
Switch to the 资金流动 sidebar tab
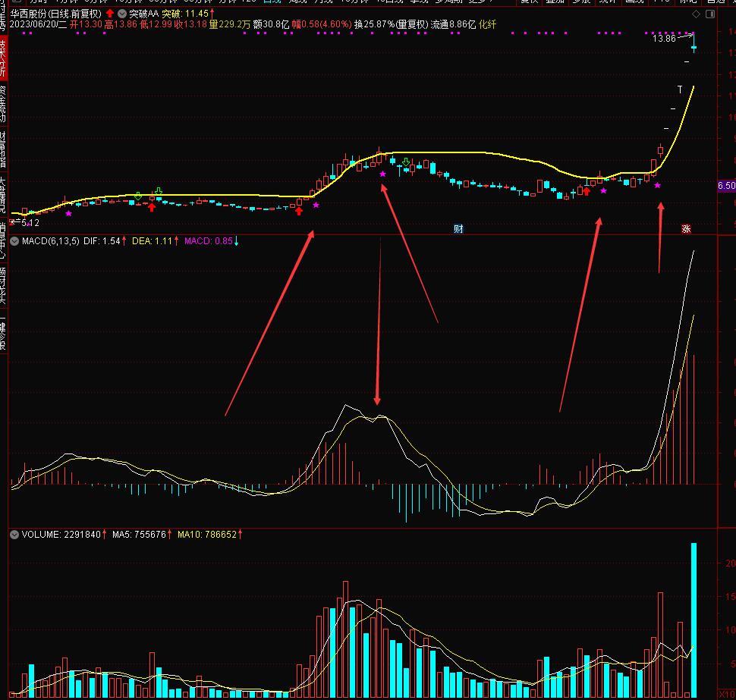3,104
